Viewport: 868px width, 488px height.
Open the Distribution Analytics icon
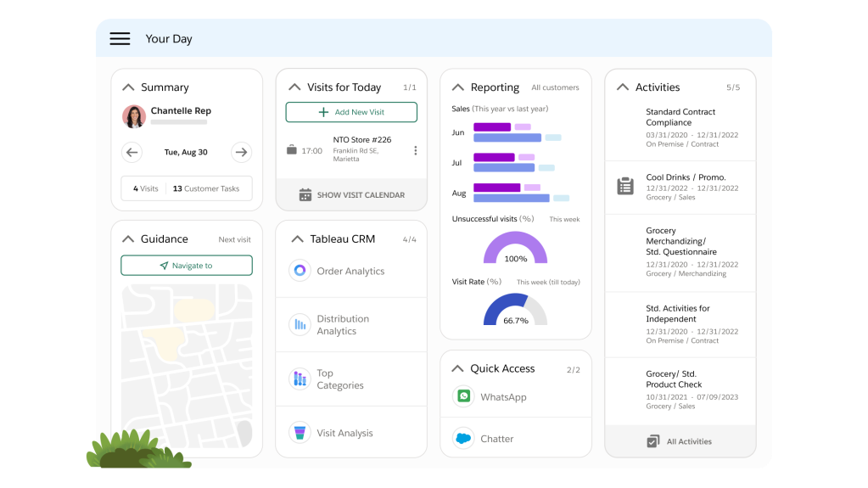pyautogui.click(x=300, y=324)
